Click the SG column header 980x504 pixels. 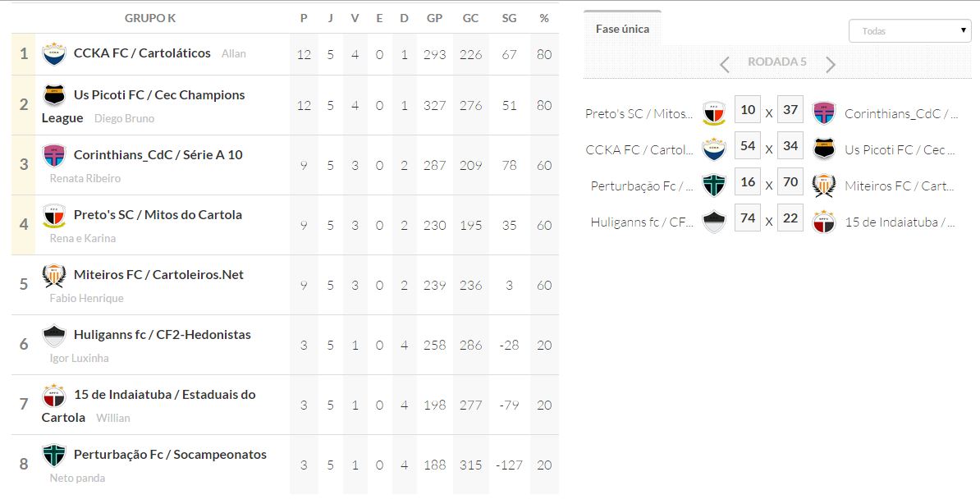click(x=509, y=18)
